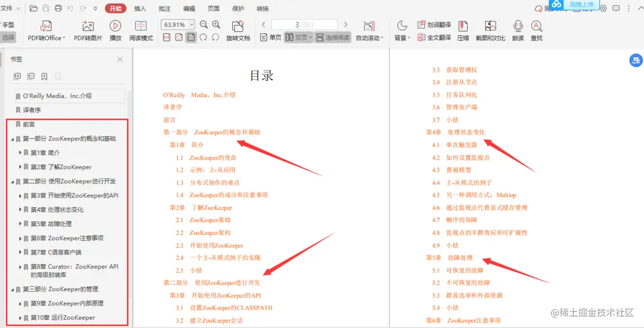
Task: Click TOC link 4.1 单次触发器
Action: [x=454, y=145]
